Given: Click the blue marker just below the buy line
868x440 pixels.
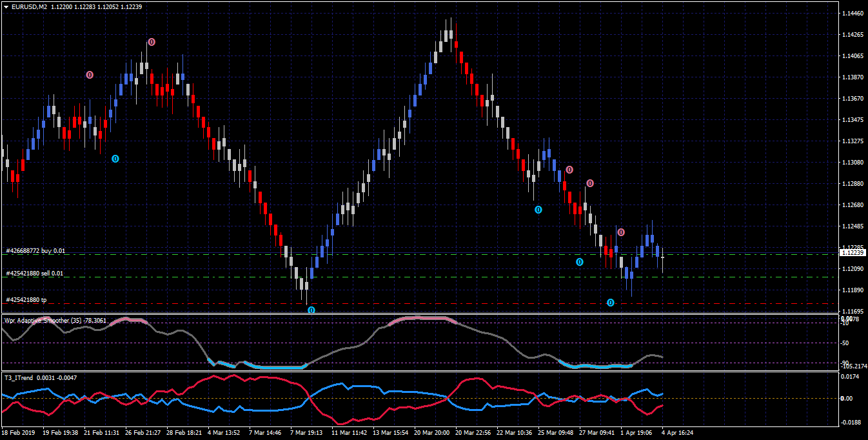Looking at the screenshot, I should coord(580,262).
